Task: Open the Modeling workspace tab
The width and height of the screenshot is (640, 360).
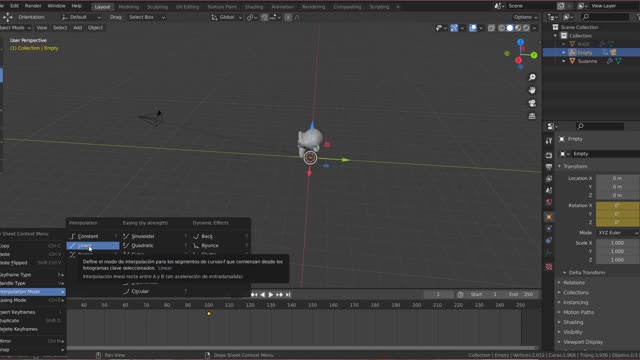Action: (129, 7)
